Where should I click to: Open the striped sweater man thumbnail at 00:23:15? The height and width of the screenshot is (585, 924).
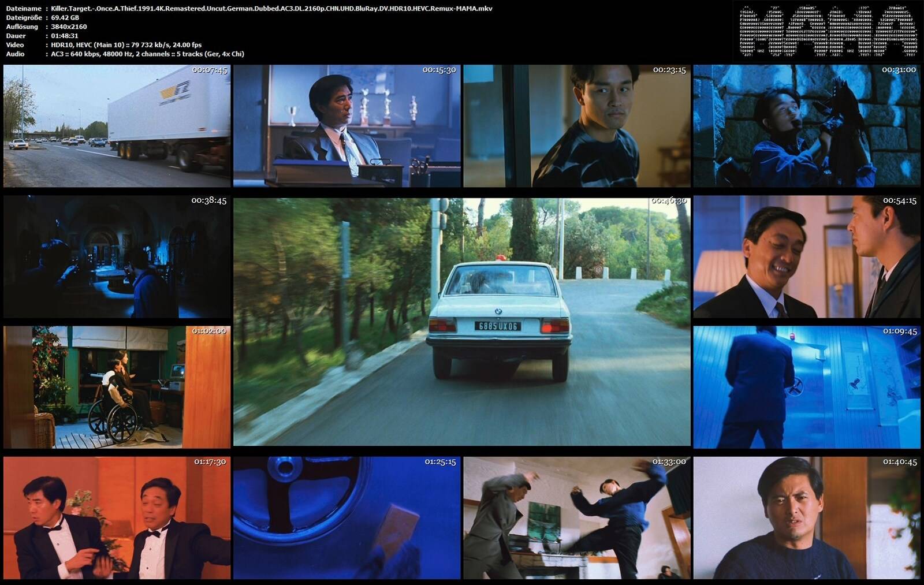[577, 126]
